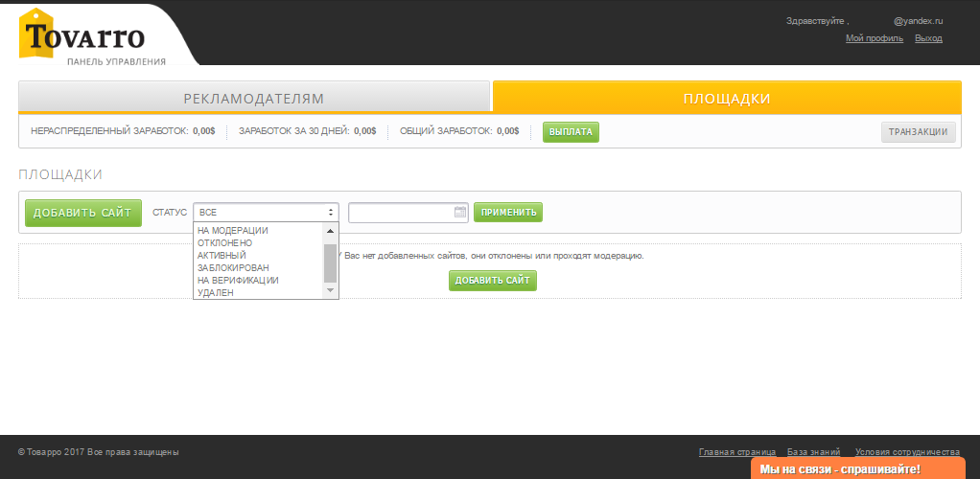Click the Выход logout link

click(928, 38)
